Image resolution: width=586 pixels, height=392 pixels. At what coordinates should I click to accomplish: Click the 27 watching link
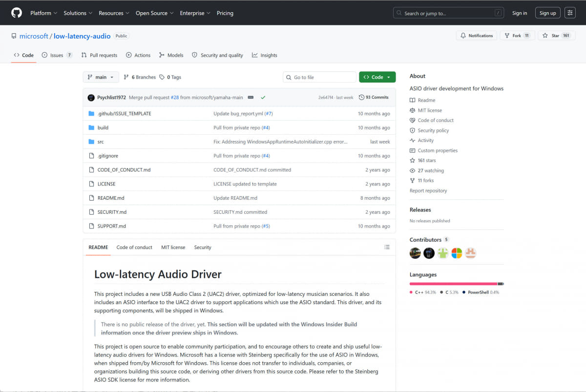pos(427,170)
